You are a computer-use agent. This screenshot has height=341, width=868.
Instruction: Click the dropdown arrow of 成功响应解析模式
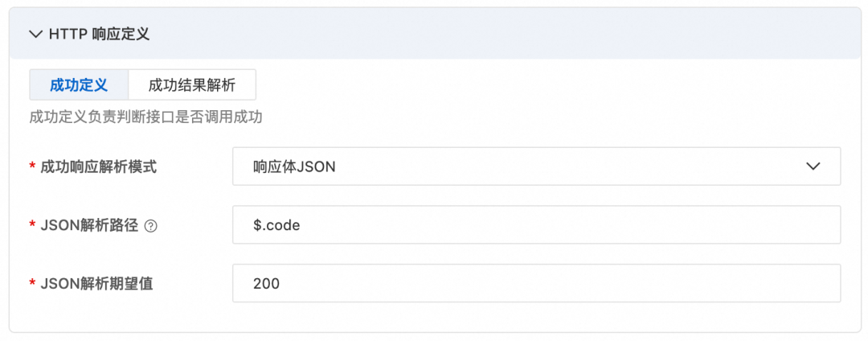(x=813, y=166)
